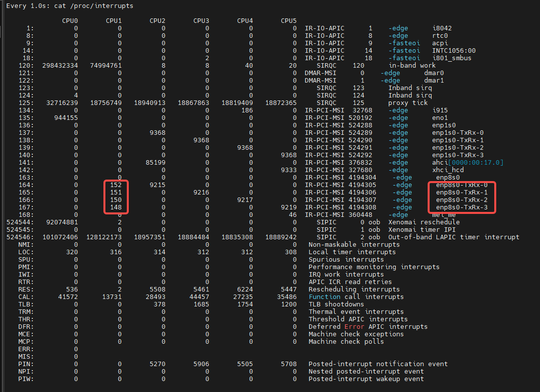Click the CPU5 column header
Image resolution: width=540 pixels, height=392 pixels.
coord(288,21)
